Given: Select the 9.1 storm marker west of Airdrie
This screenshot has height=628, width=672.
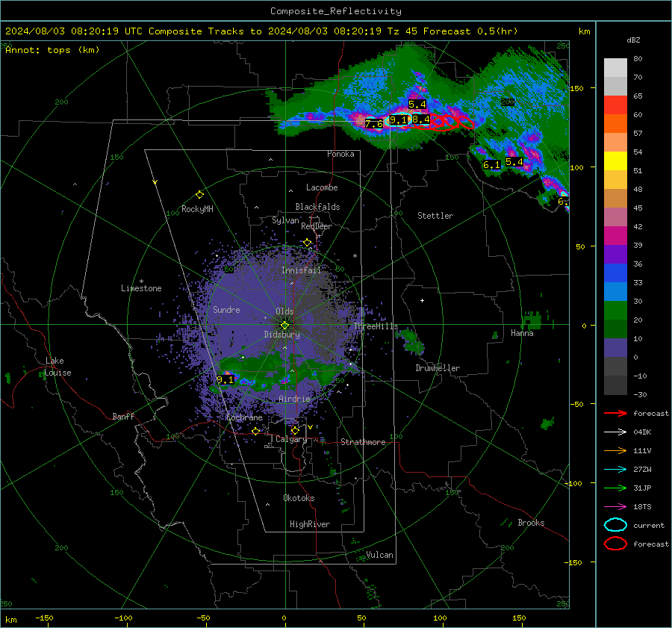Looking at the screenshot, I should 225,379.
